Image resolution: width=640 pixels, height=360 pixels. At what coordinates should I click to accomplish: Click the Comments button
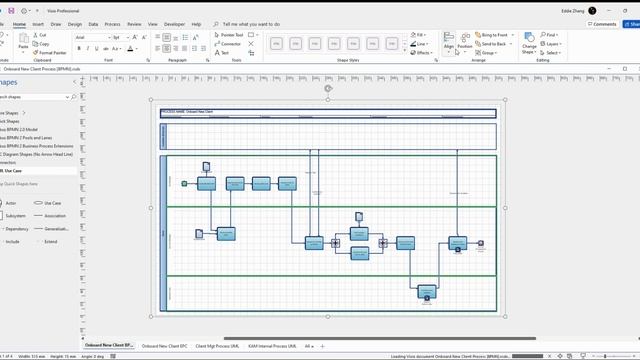(x=602, y=24)
